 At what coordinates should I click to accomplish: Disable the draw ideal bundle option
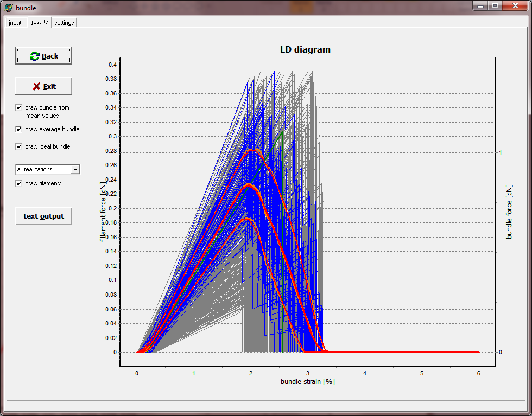point(19,146)
